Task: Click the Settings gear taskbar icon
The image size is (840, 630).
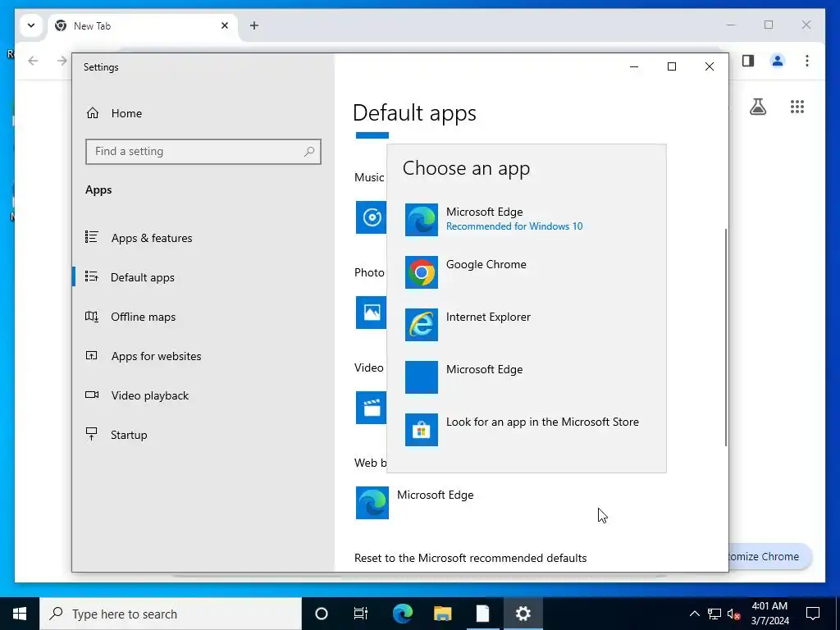Action: coord(523,614)
